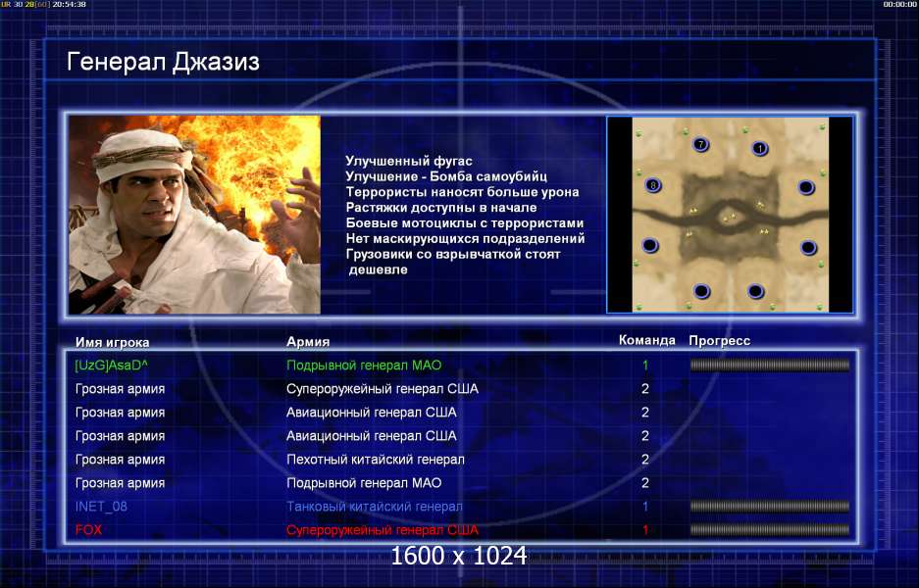919x588 pixels.
Task: Click the white "Суперoружейный генерал США" army entry
Action: point(383,389)
